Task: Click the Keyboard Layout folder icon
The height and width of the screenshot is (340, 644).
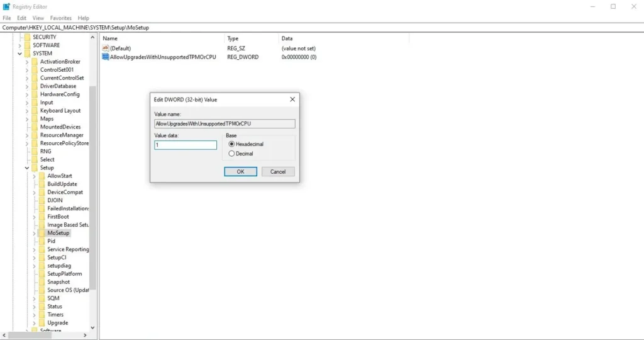Action: 35,111
